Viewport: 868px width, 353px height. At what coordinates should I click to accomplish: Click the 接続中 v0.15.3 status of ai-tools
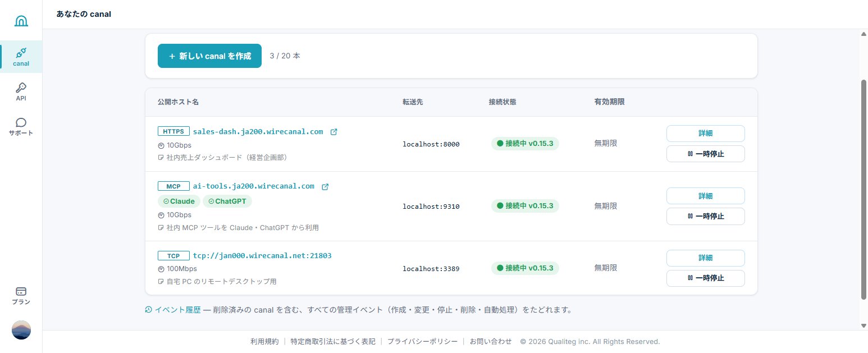(x=525, y=206)
